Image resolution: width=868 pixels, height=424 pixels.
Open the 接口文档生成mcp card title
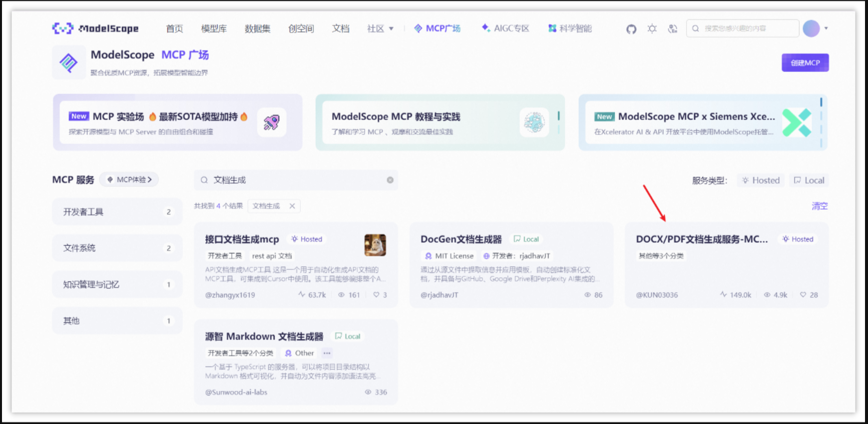pyautogui.click(x=242, y=239)
